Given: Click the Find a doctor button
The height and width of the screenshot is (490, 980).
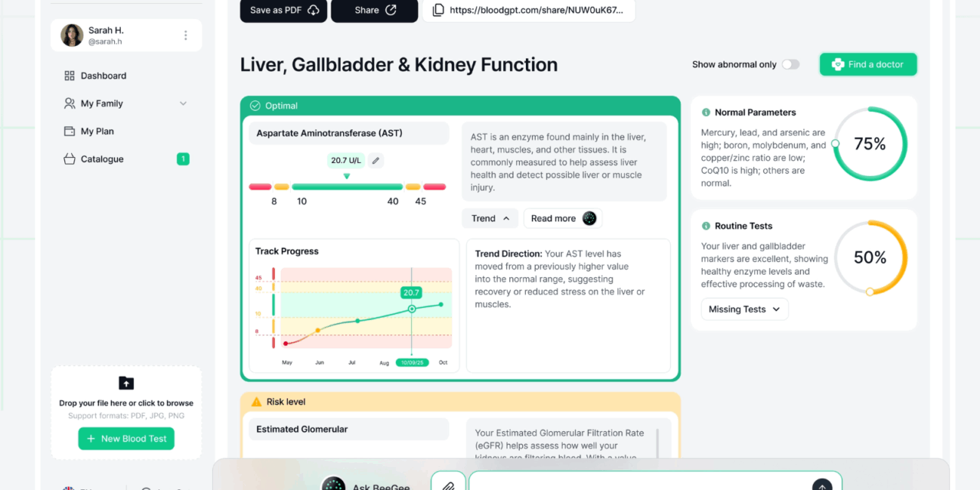Looking at the screenshot, I should pyautogui.click(x=867, y=64).
